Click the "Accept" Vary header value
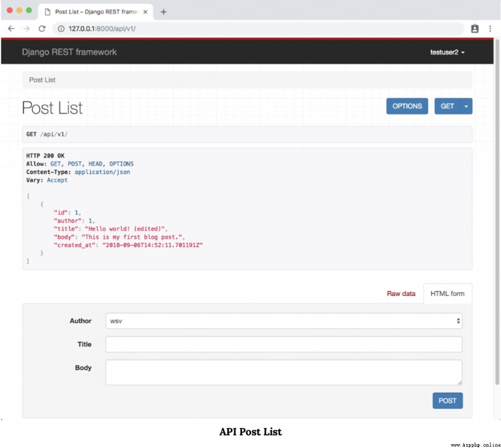The image size is (501, 448). pyautogui.click(x=57, y=180)
